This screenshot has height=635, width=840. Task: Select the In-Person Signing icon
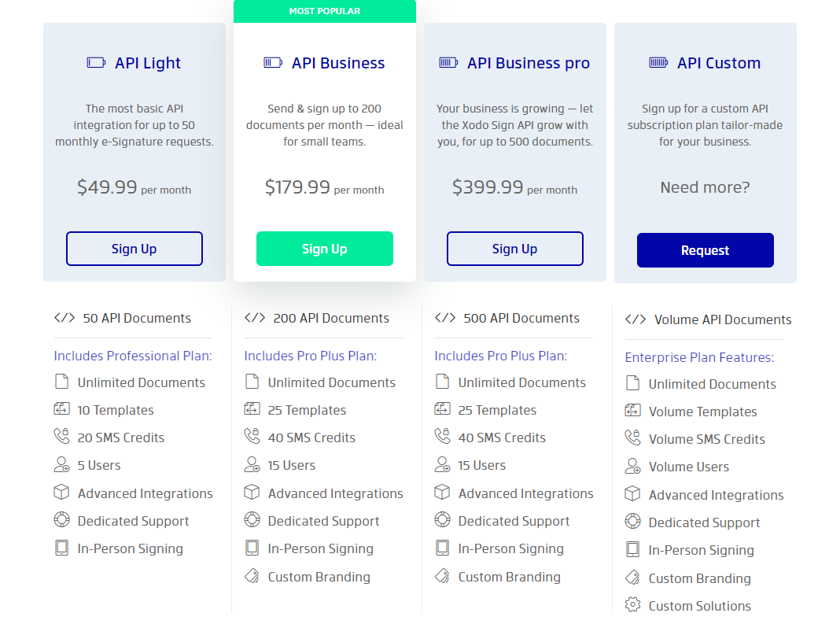(x=63, y=548)
